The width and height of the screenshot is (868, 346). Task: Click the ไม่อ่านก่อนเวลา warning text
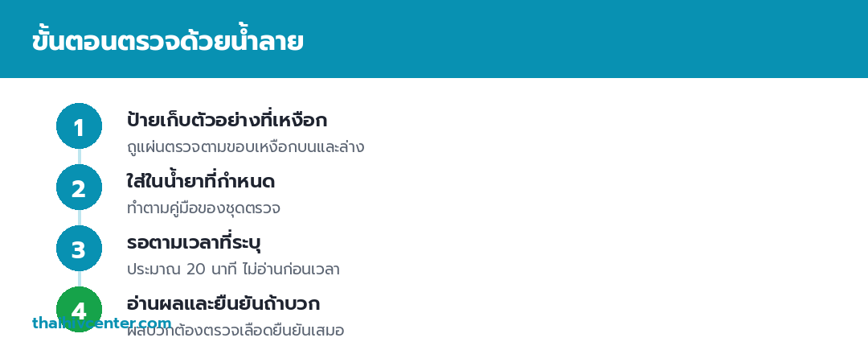coord(291,269)
